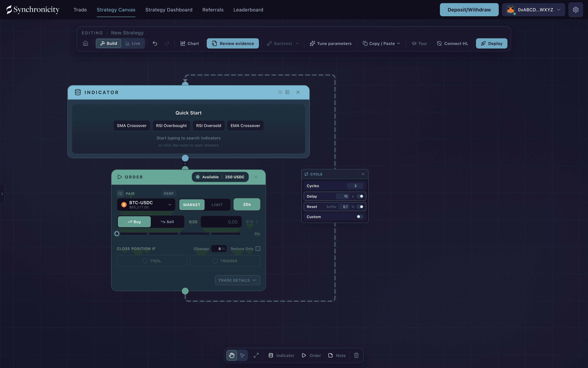Open the 20x leverage selector

(x=247, y=204)
